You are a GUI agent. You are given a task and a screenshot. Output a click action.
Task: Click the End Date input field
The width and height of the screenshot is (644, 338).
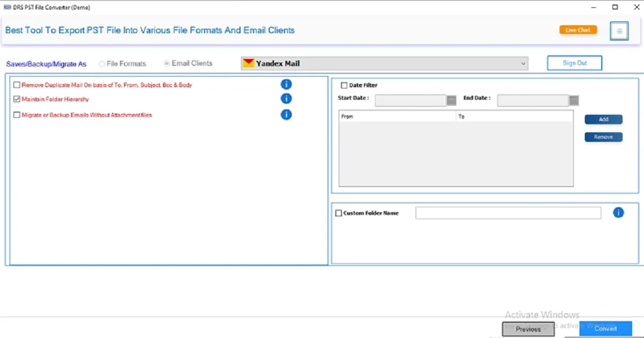pos(532,100)
